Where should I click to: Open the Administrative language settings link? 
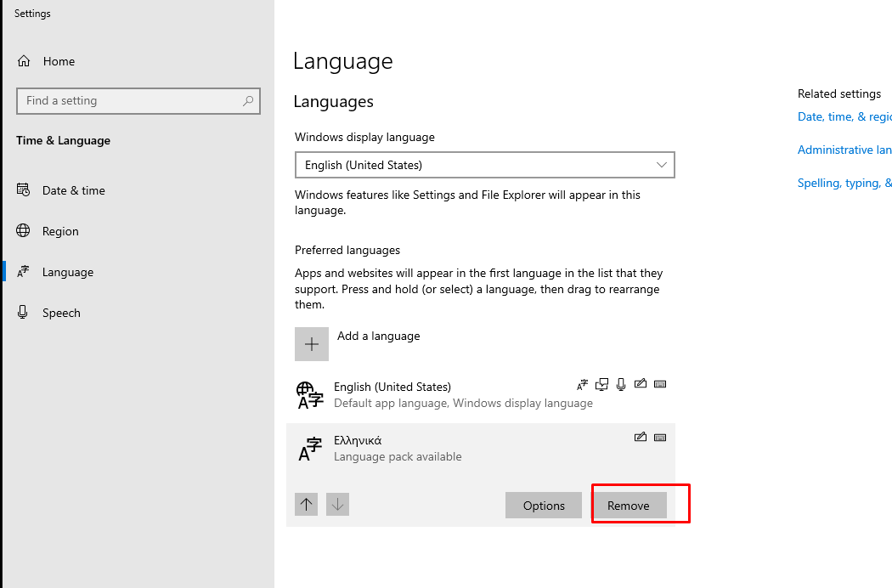click(x=844, y=150)
